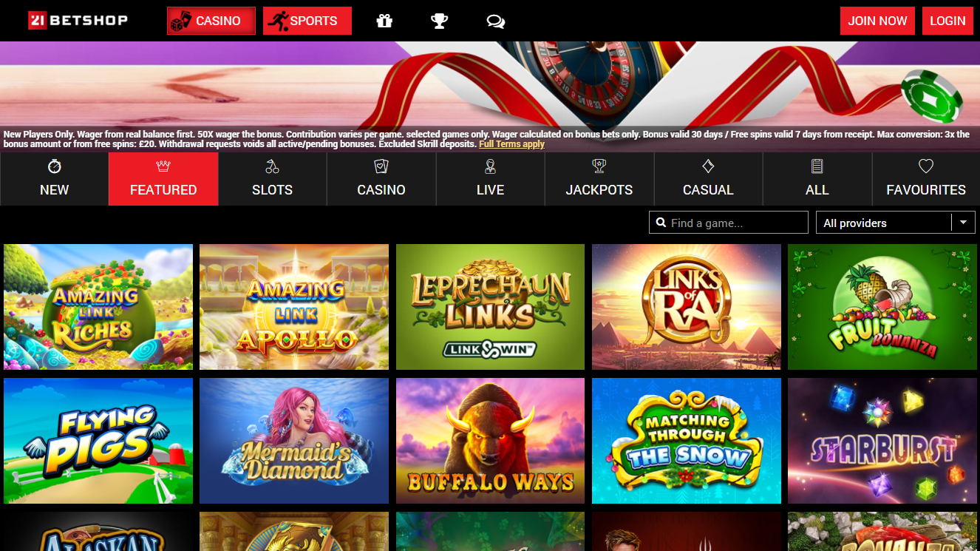Click the magnifier in the game search bar
Screen dimensions: 980x551
[661, 222]
